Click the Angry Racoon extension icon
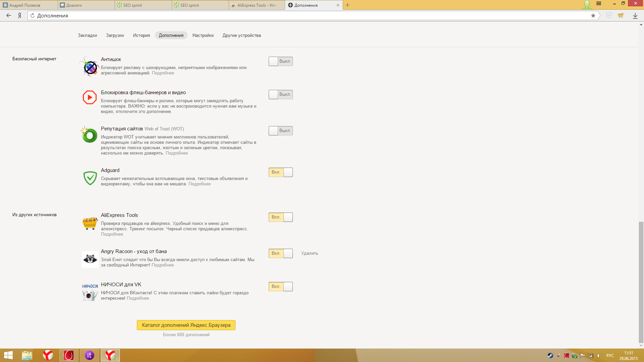Screen dimensions: 644x362 pyautogui.click(x=90, y=259)
